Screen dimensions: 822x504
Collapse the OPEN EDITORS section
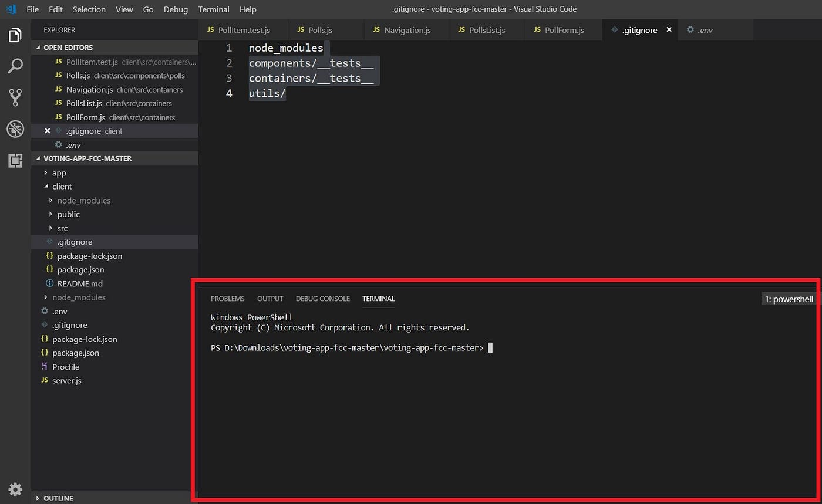point(39,47)
